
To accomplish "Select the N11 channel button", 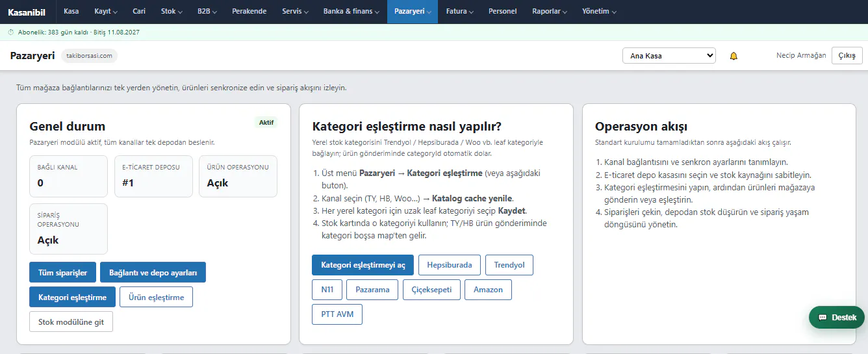I will [x=327, y=290].
